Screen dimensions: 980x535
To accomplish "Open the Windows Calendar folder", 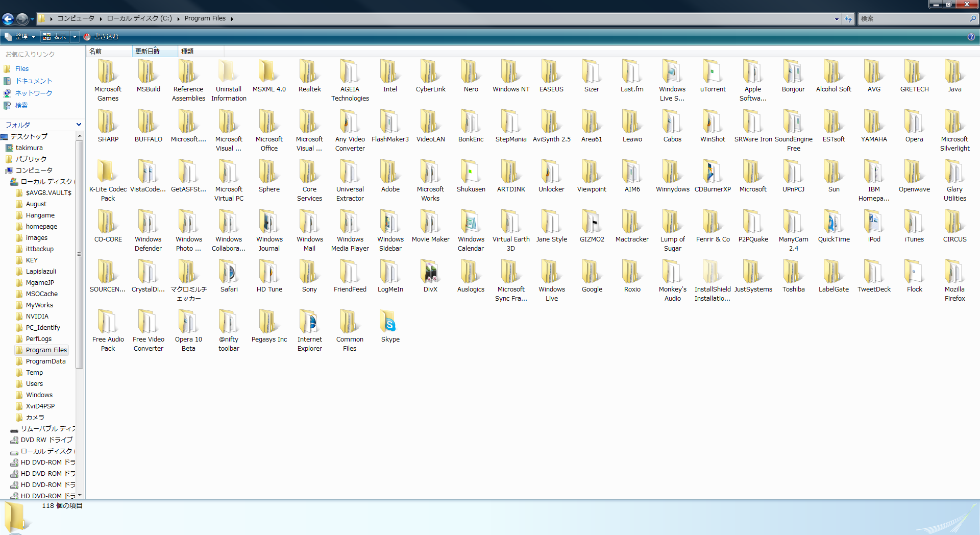I will [471, 230].
